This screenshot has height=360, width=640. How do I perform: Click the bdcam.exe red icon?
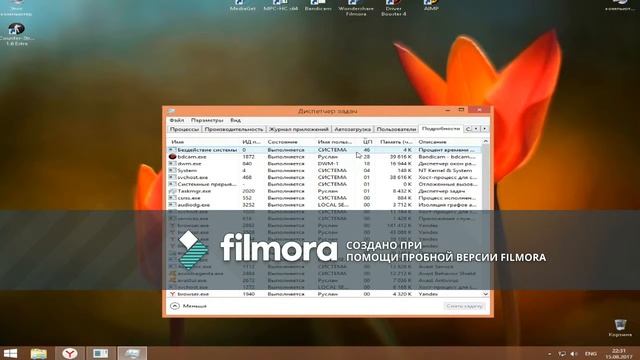172,157
